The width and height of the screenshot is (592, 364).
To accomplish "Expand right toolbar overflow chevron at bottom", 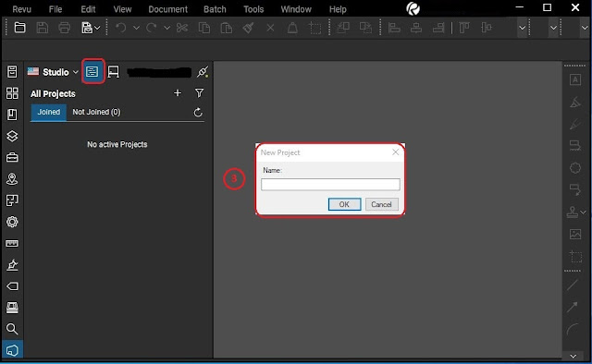I will [573, 356].
